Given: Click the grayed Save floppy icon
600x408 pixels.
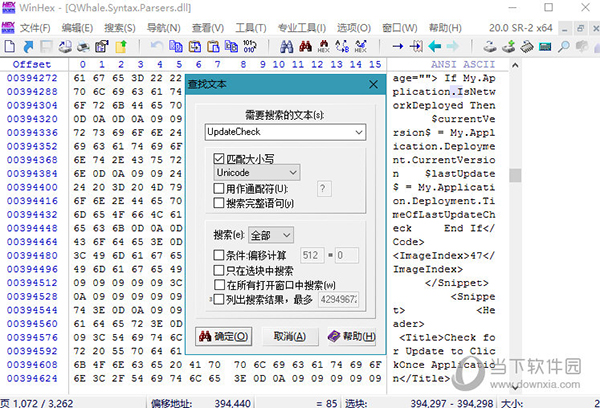Looking at the screenshot, I should pos(46,47).
